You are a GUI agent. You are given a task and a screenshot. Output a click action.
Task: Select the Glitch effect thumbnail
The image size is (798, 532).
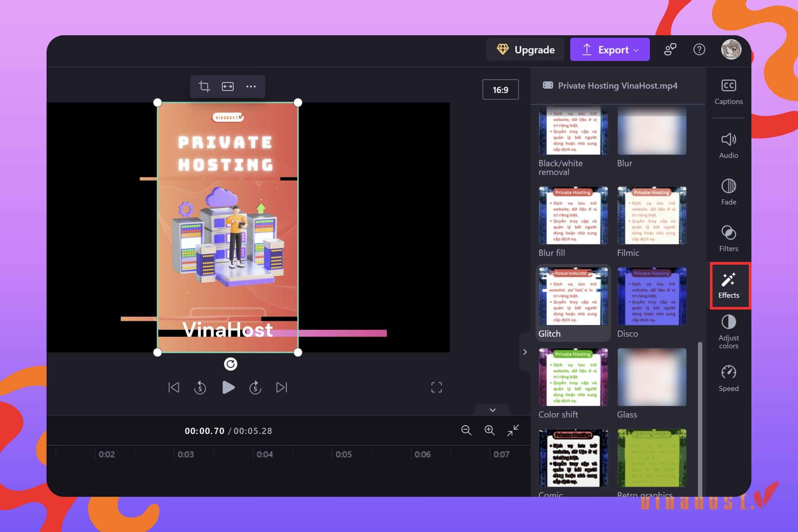(573, 296)
